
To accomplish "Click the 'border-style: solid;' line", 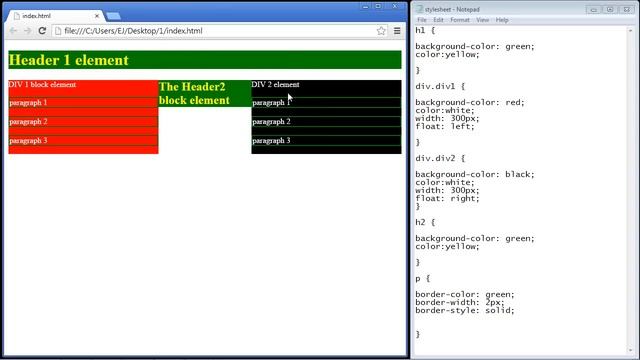I will (x=465, y=311).
